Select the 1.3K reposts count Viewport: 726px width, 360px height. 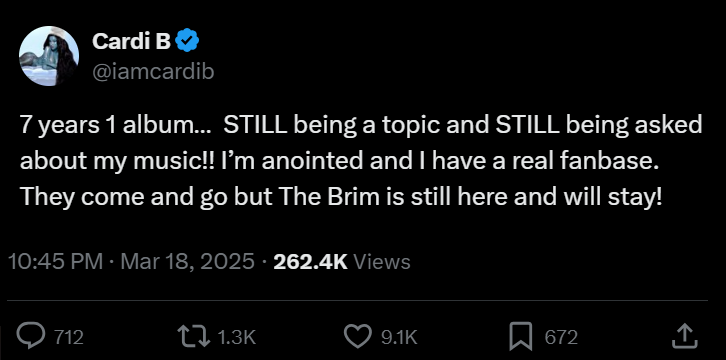pos(236,337)
